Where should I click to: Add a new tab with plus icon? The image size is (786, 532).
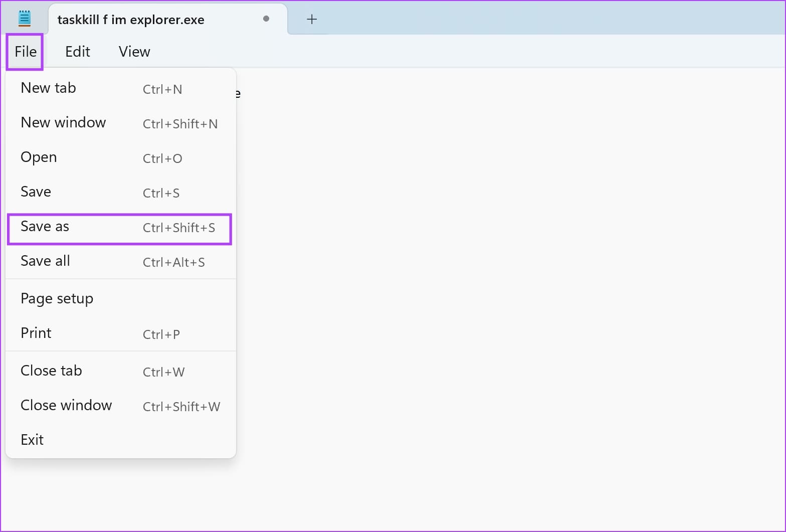click(x=312, y=19)
